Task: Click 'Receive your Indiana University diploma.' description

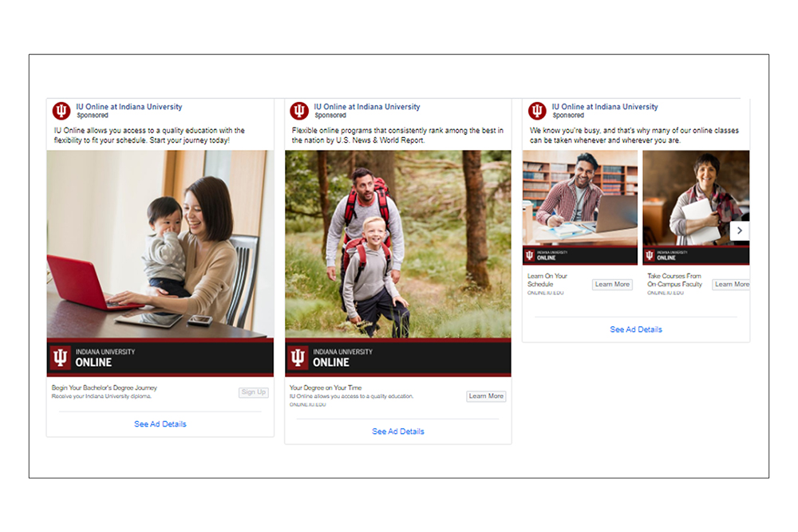Action: (x=101, y=396)
